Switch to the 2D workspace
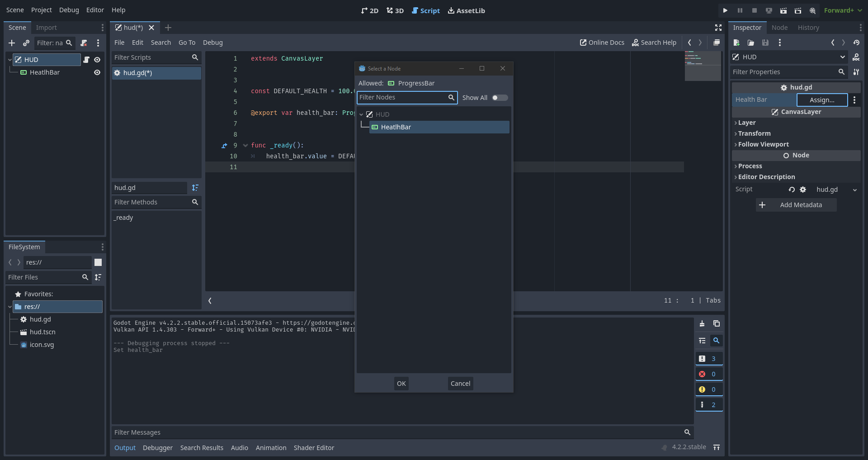The width and height of the screenshot is (868, 460). point(369,10)
